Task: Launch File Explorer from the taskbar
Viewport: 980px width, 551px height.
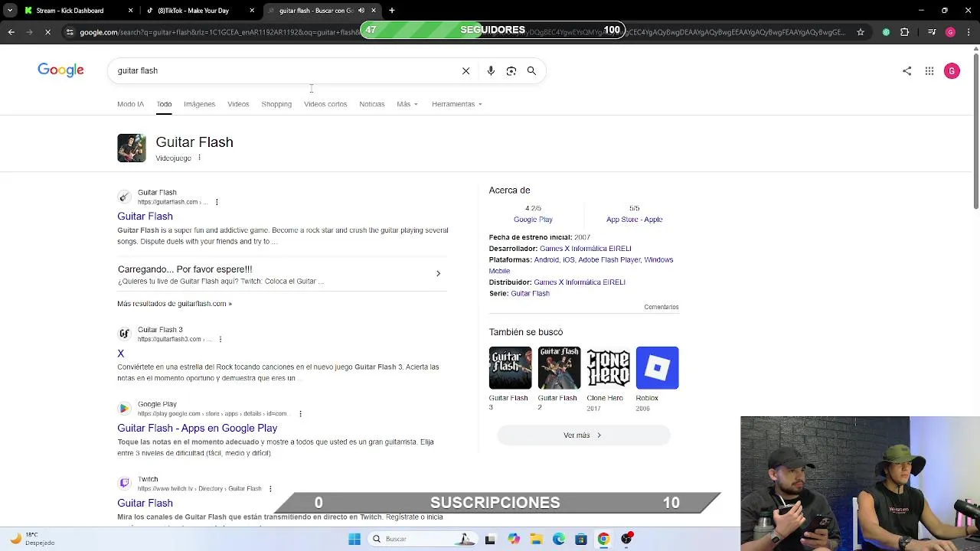Action: pyautogui.click(x=536, y=539)
